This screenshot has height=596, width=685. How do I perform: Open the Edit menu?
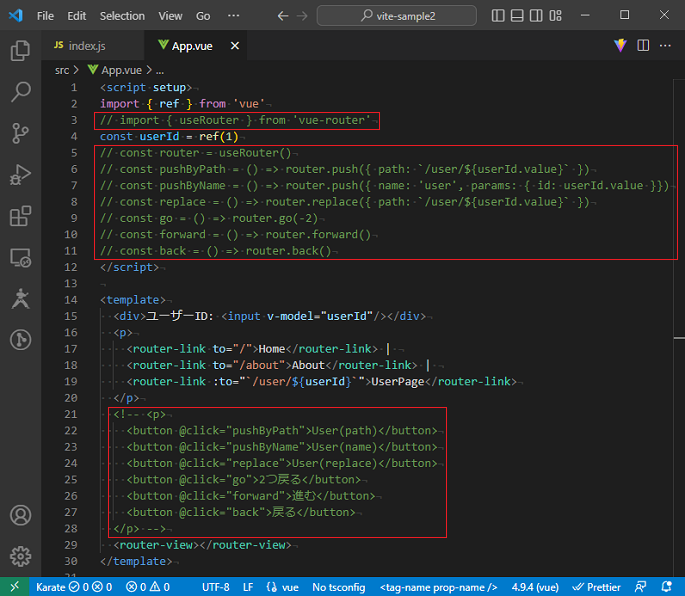coord(76,16)
